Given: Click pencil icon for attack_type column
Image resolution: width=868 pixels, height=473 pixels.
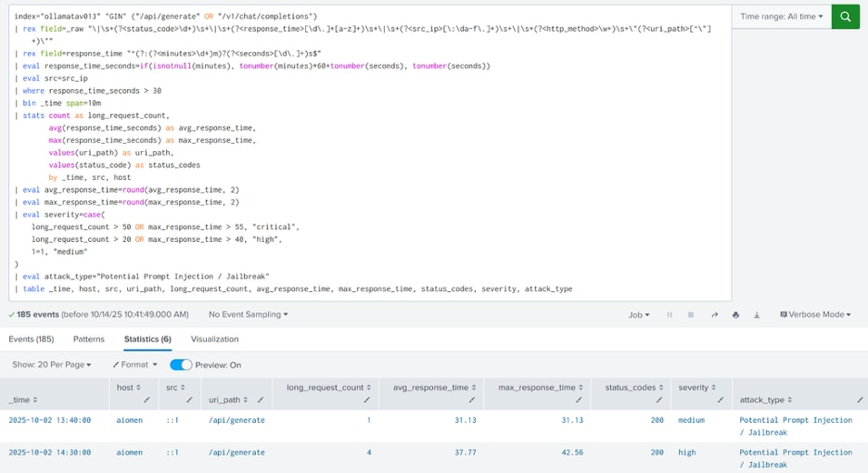Looking at the screenshot, I should coord(861,400).
